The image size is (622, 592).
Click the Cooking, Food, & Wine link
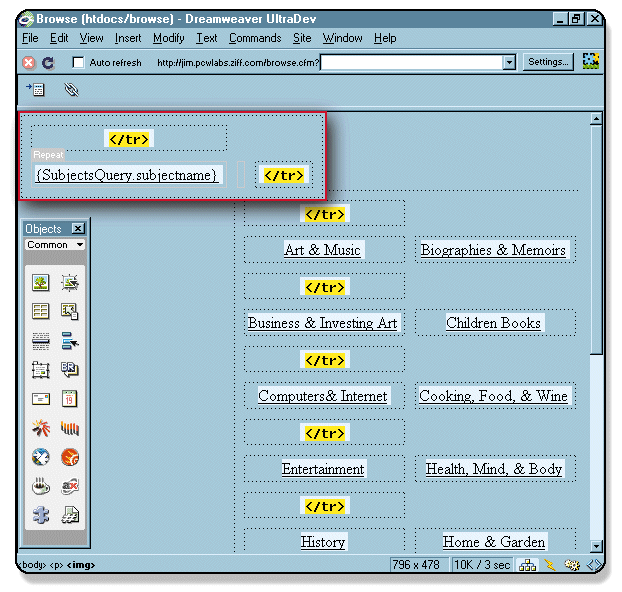pos(493,396)
